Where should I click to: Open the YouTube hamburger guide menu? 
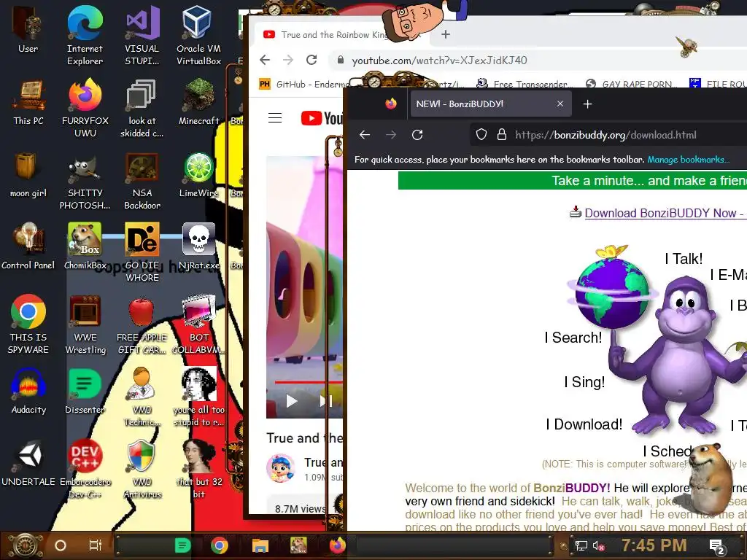[275, 117]
